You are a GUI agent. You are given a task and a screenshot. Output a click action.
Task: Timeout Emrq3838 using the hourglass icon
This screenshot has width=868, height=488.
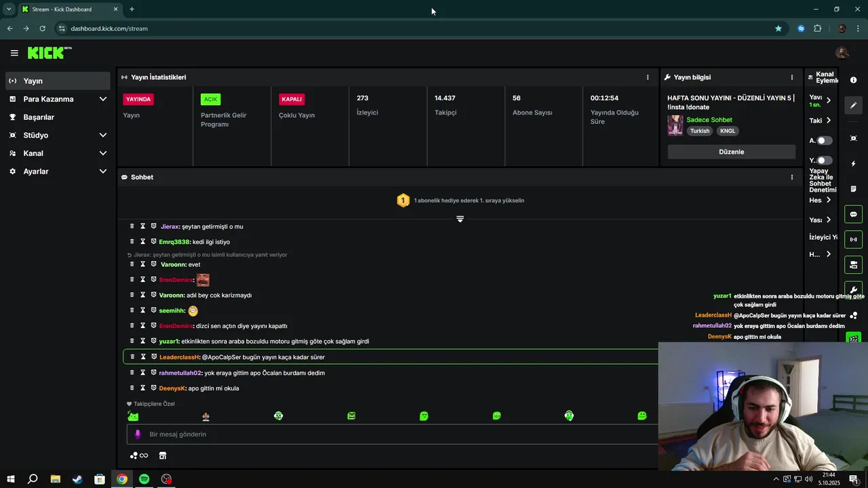click(143, 242)
